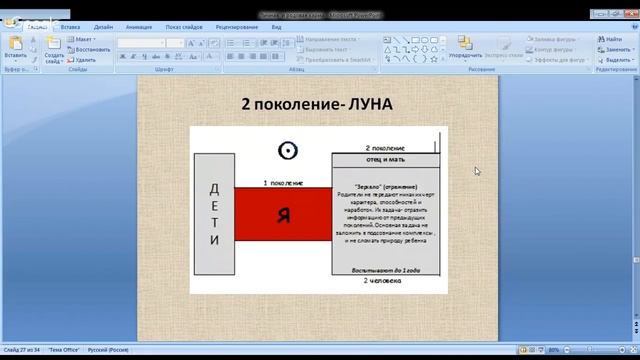
Task: Toggle underline formatting (Ч)
Action: pyautogui.click(x=144, y=57)
